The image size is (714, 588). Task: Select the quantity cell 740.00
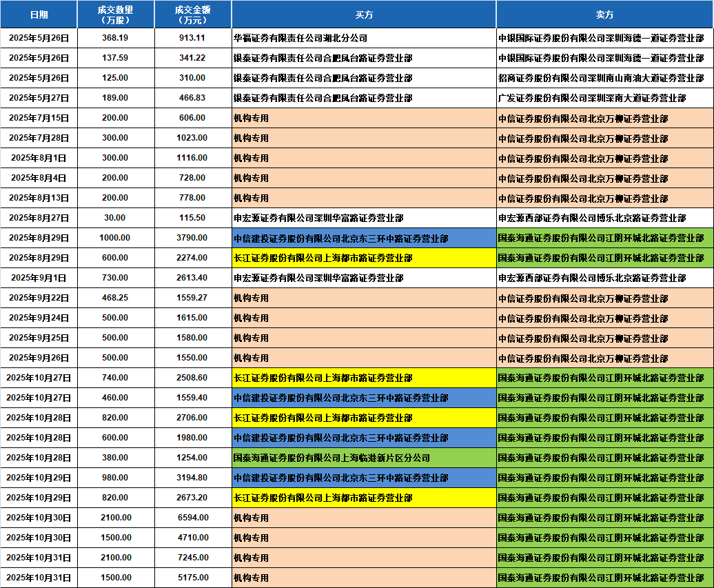[116, 378]
